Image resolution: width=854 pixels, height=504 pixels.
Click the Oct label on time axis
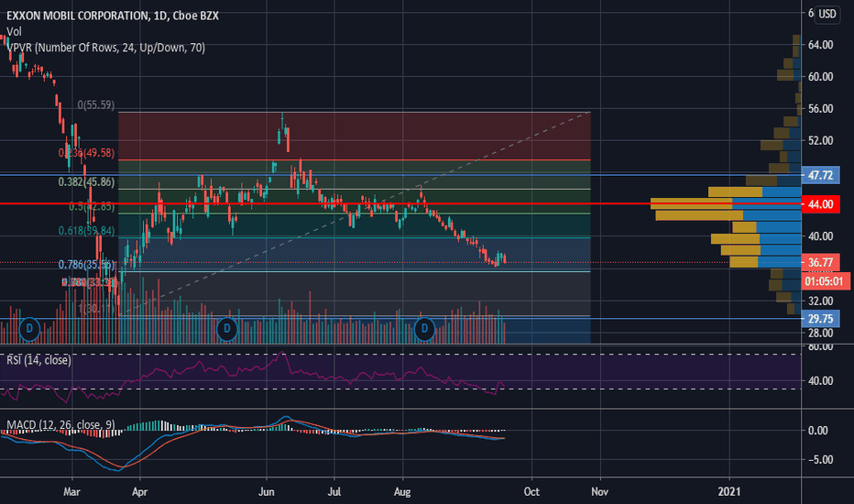[x=531, y=491]
